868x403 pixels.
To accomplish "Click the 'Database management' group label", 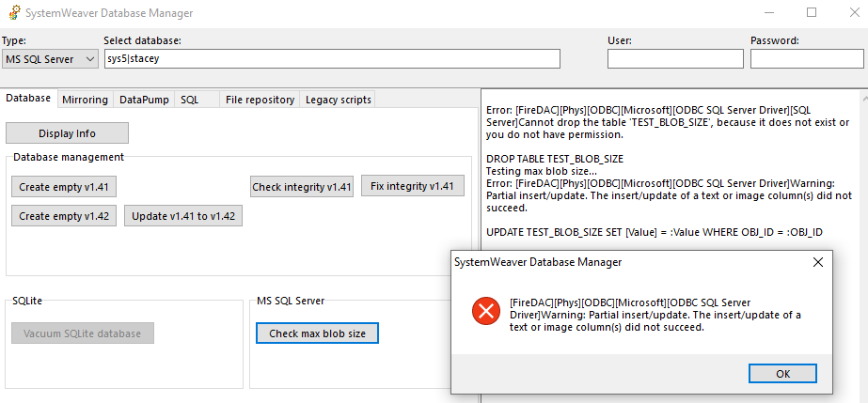I will (x=69, y=157).
